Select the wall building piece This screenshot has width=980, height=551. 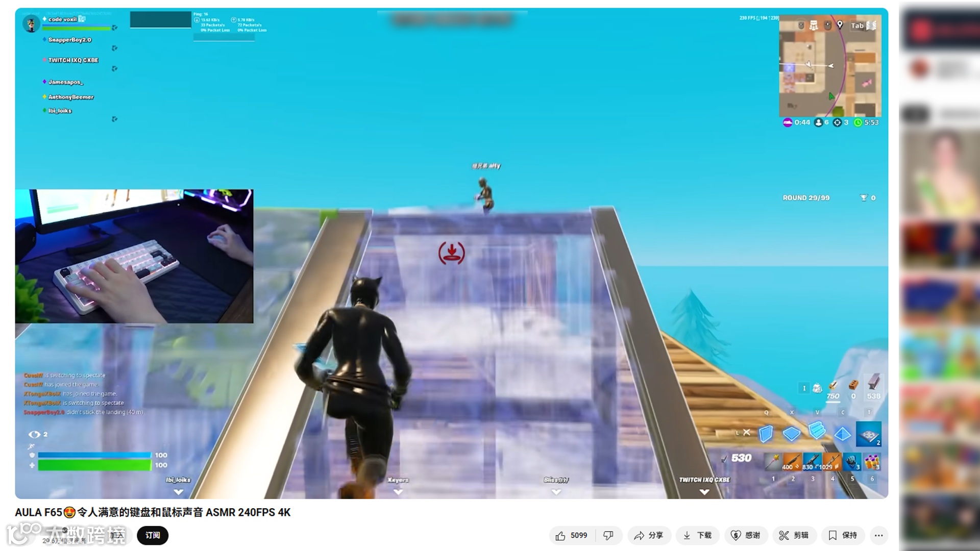point(766,434)
